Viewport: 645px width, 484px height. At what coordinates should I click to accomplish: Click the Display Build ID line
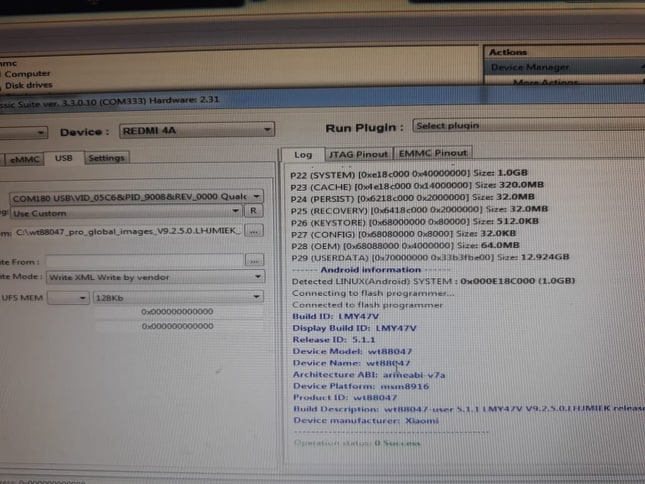(354, 329)
